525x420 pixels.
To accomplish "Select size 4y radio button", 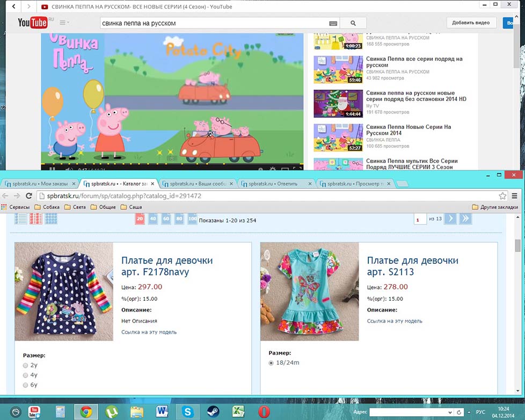I will click(x=26, y=375).
